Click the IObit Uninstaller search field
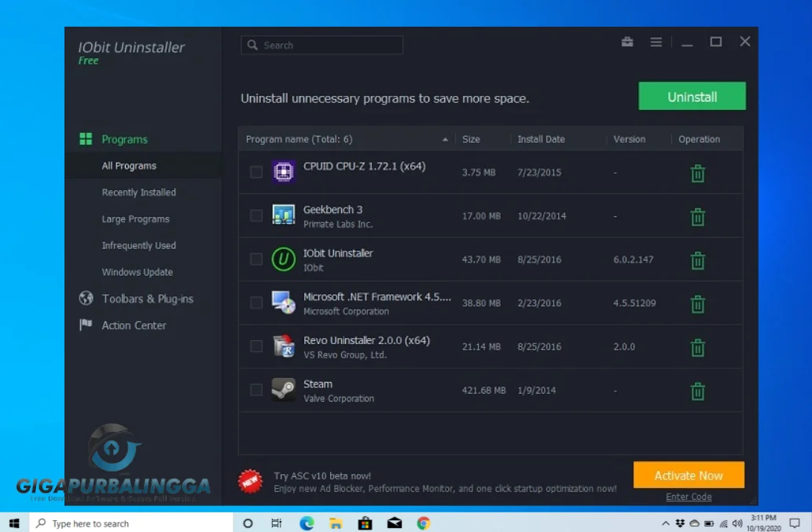The width and height of the screenshot is (812, 532). [321, 45]
